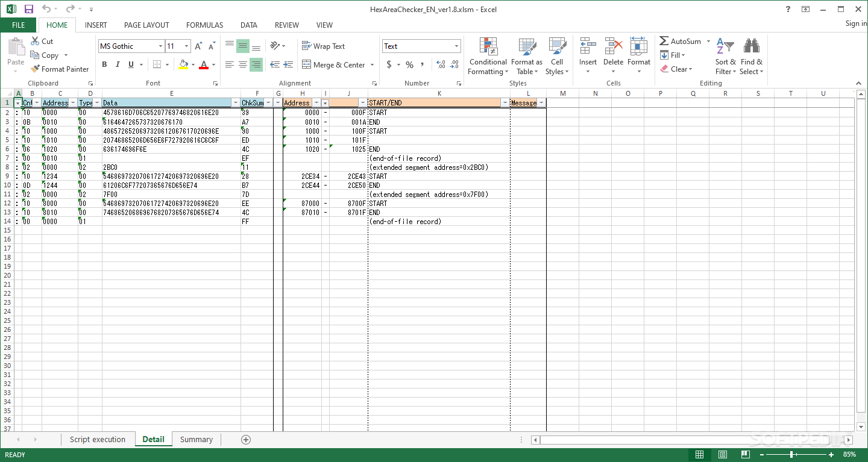The width and height of the screenshot is (868, 462).
Task: Apply Comma Style format
Action: (423, 64)
